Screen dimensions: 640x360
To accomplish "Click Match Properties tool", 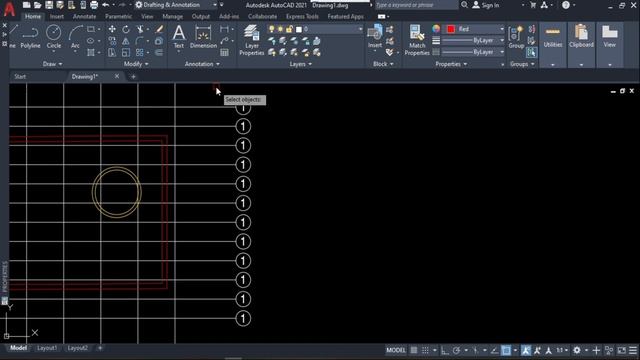I will (417, 40).
